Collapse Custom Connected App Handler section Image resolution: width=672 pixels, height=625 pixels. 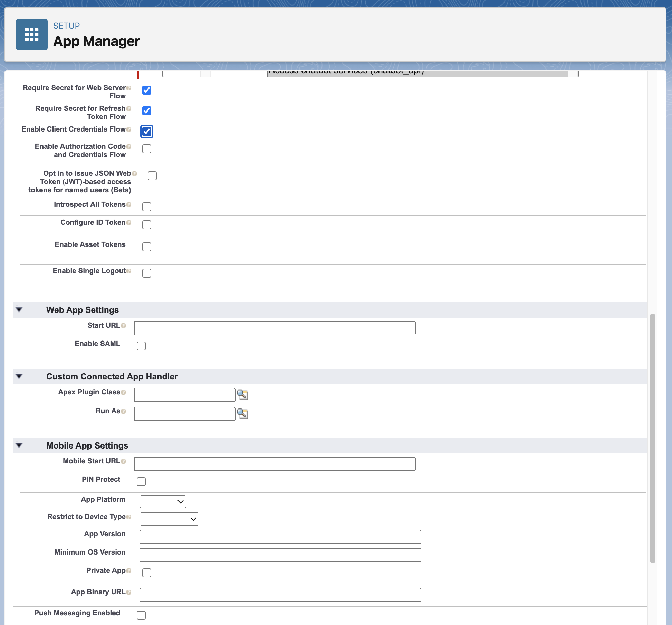coord(19,376)
